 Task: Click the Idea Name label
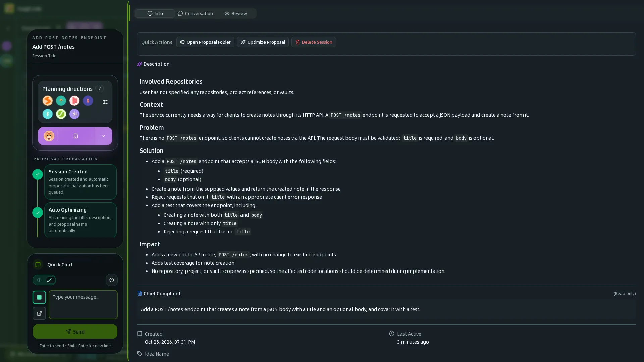coord(157,354)
